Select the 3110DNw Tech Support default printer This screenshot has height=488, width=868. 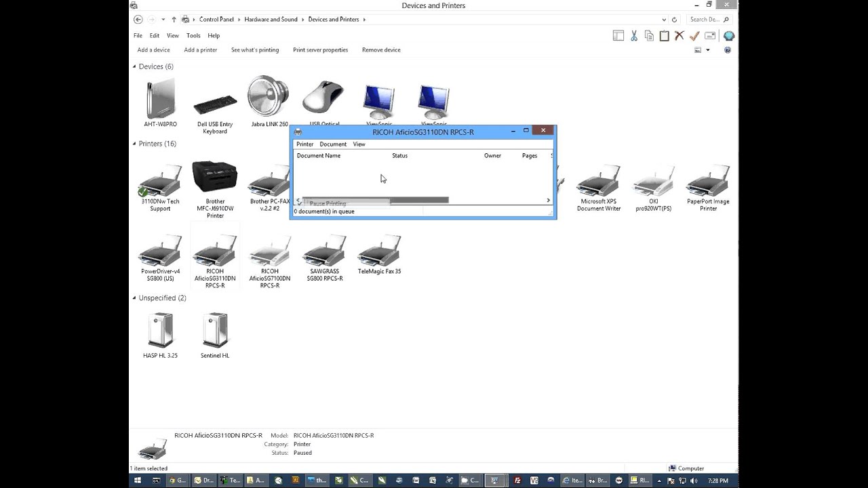point(160,188)
